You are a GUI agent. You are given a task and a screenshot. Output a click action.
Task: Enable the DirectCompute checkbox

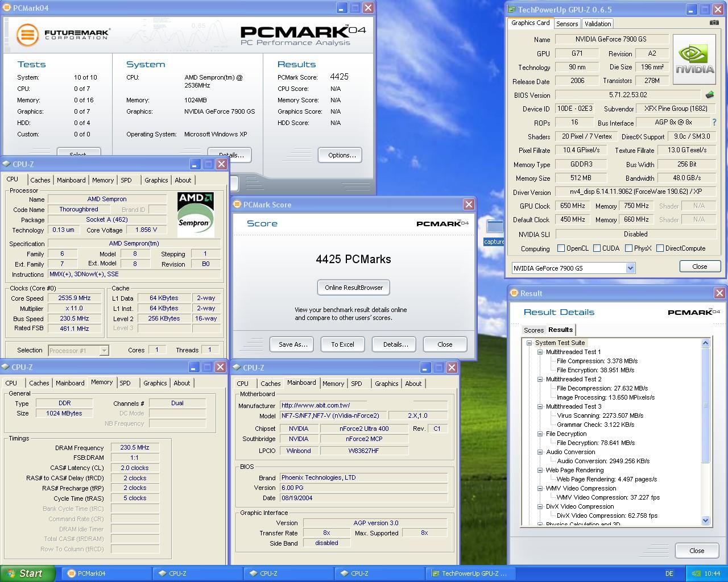(x=660, y=248)
